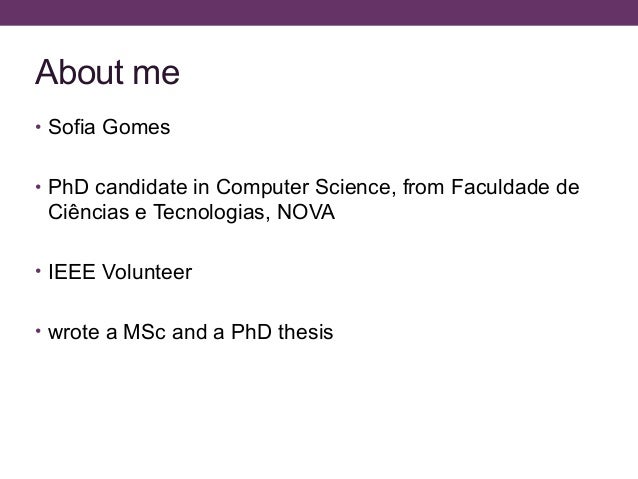
Task: Click the word "NOVA"
Action: coord(306,212)
